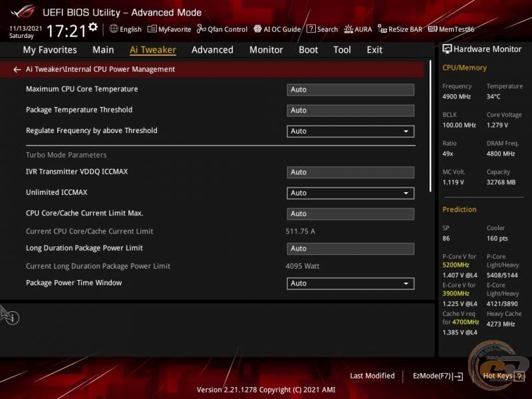Click the 1.279 V core voltage value

497,125
